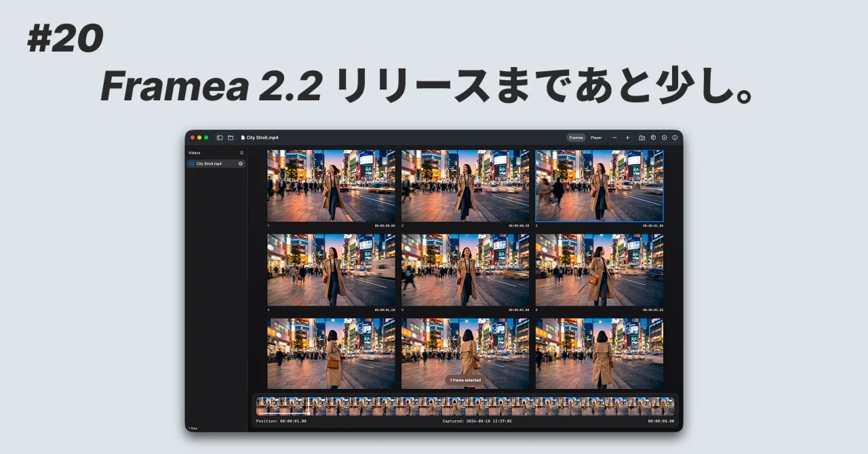This screenshot has width=868, height=454.
Task: Click the 00:00:01.00 timestamp under frame 3
Action: (653, 226)
